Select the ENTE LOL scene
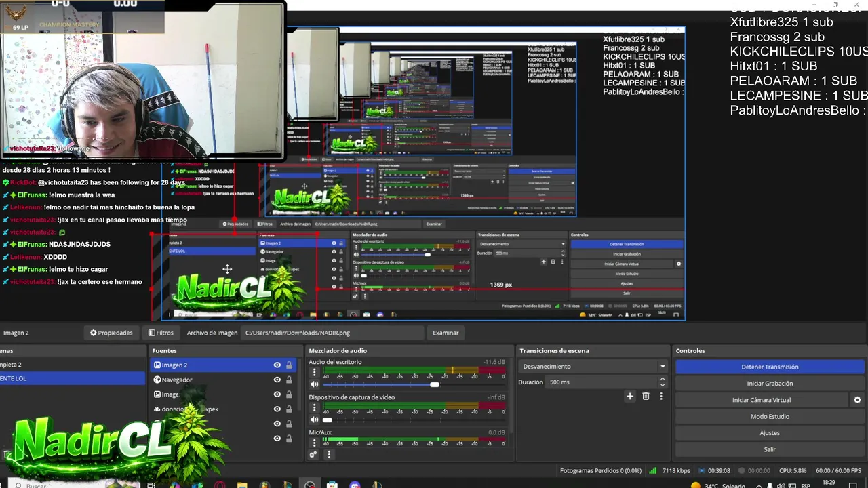Viewport: 868px width, 488px height. tap(72, 378)
